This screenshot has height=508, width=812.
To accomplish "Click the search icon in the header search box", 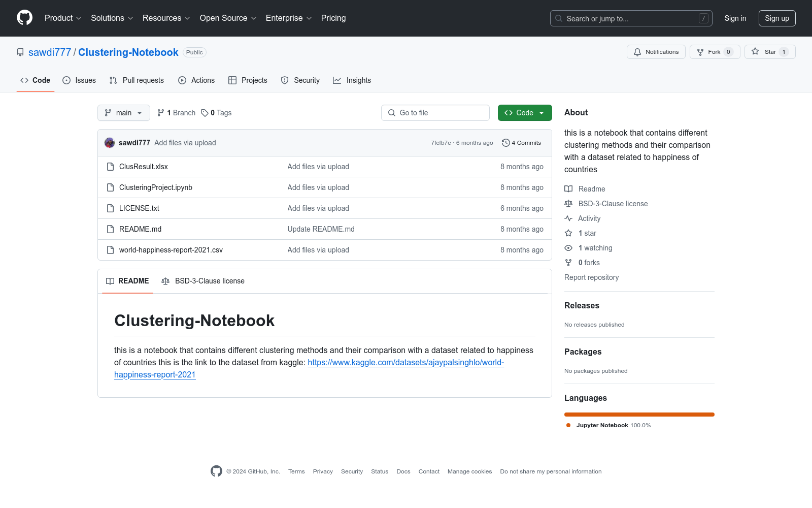I will [559, 18].
